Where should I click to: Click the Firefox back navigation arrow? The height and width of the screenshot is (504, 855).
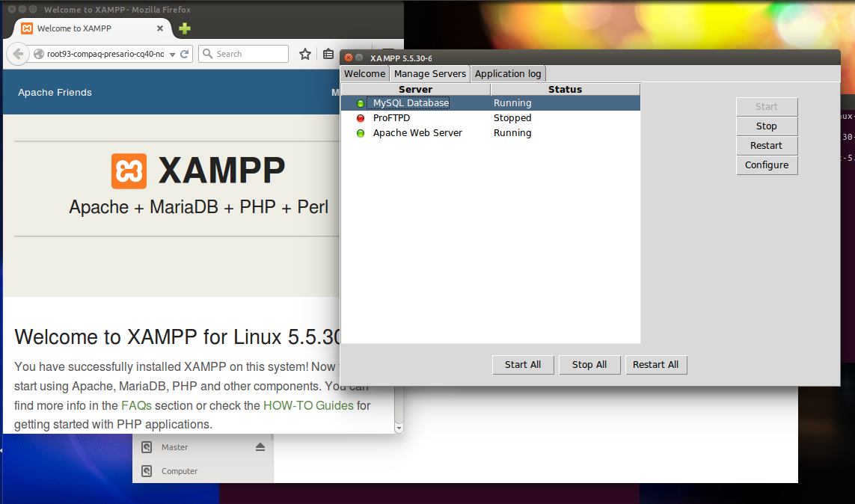(17, 53)
